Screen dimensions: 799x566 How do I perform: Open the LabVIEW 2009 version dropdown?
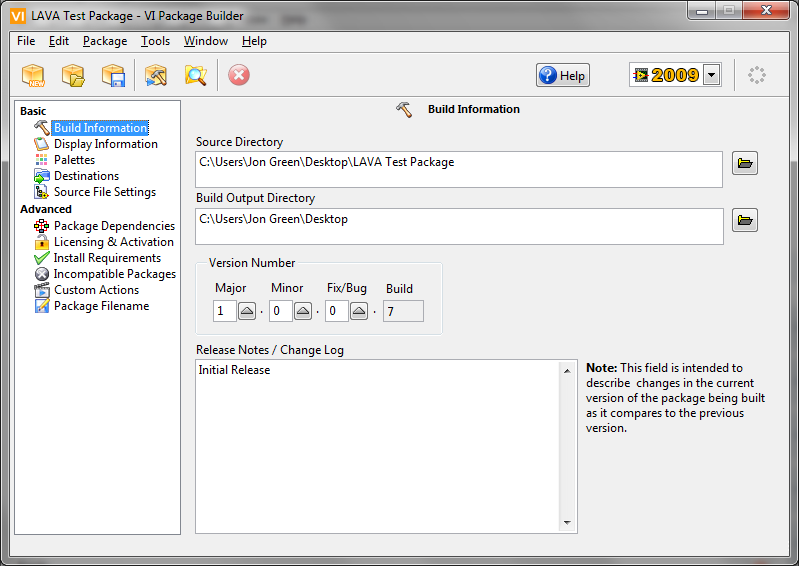pos(712,75)
